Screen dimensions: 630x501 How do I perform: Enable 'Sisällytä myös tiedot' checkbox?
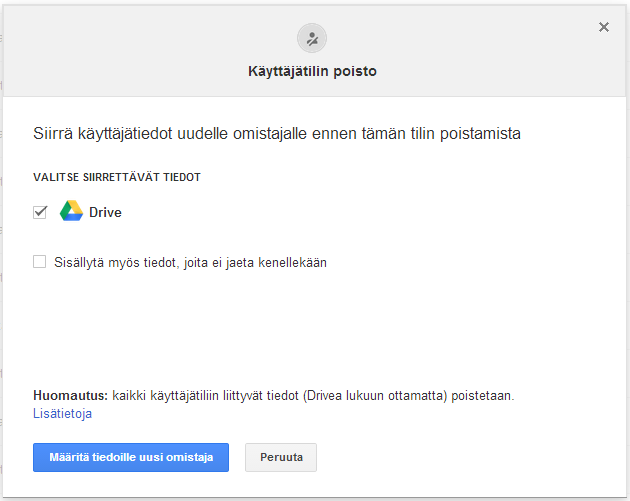pyautogui.click(x=40, y=262)
